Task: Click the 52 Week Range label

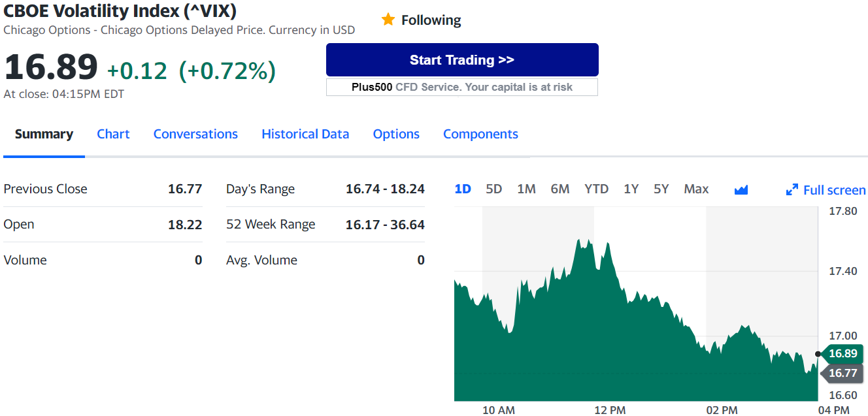Action: (x=271, y=225)
